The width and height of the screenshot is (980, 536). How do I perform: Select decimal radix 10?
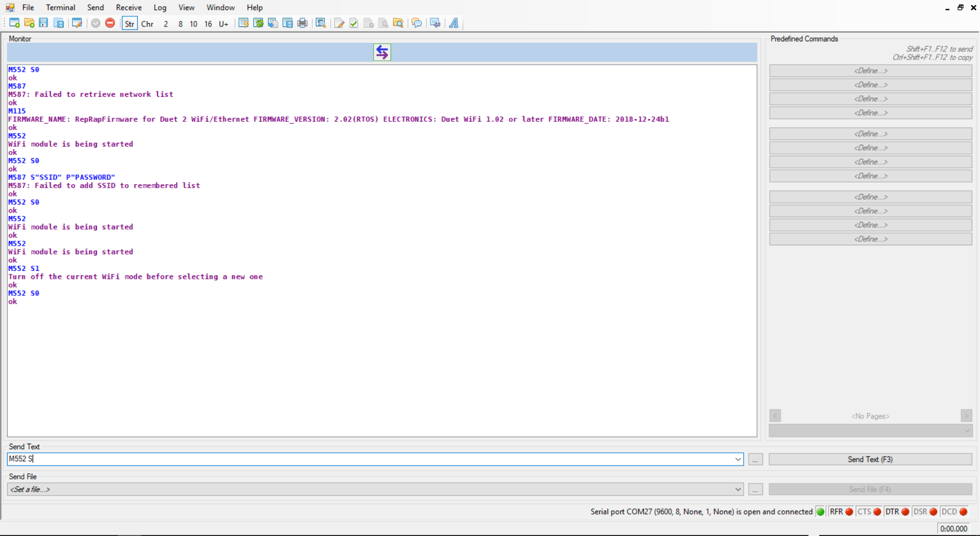193,23
